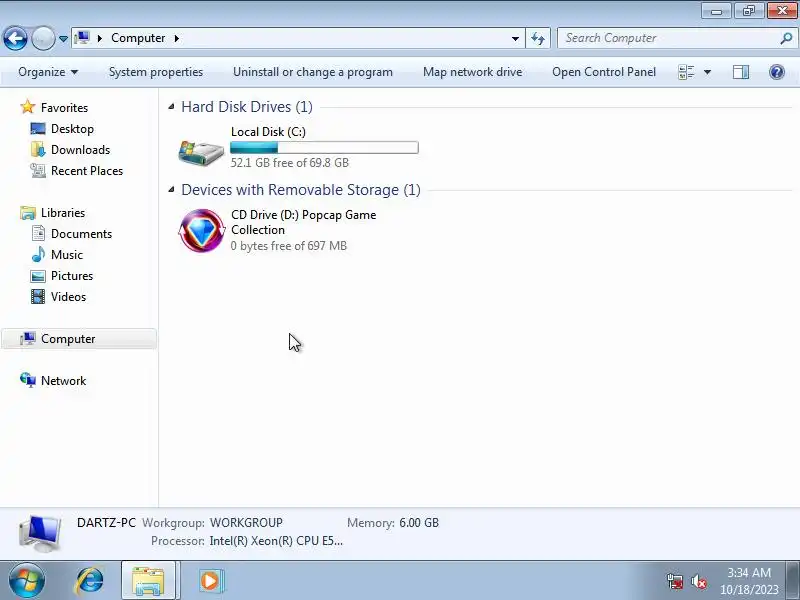Viewport: 800px width, 600px height.
Task: Open the Help question mark icon
Action: tap(777, 72)
